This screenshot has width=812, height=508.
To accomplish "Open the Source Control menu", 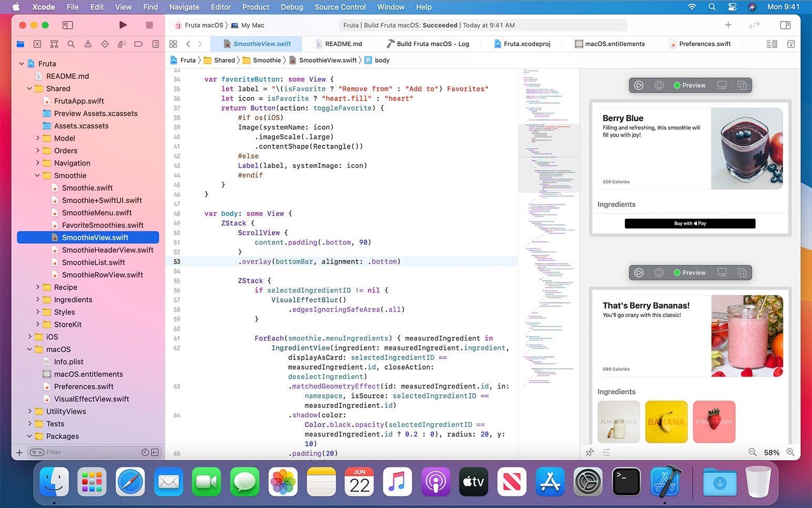I will click(340, 7).
